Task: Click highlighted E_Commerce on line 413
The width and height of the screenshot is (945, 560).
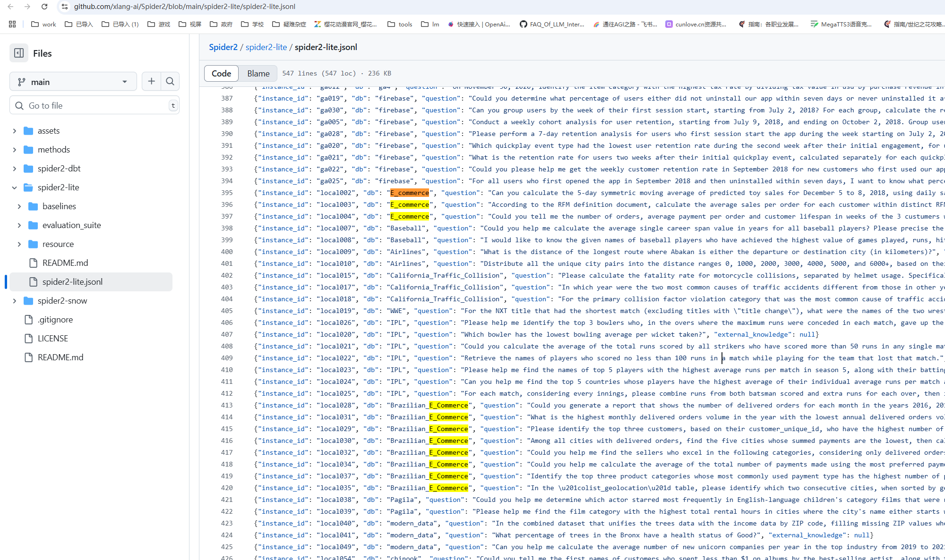Action: (449, 405)
